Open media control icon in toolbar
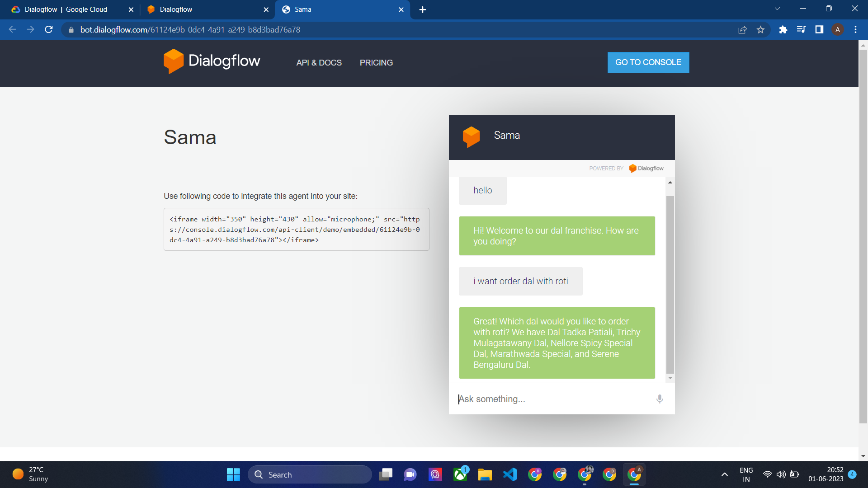868x488 pixels. click(x=801, y=30)
